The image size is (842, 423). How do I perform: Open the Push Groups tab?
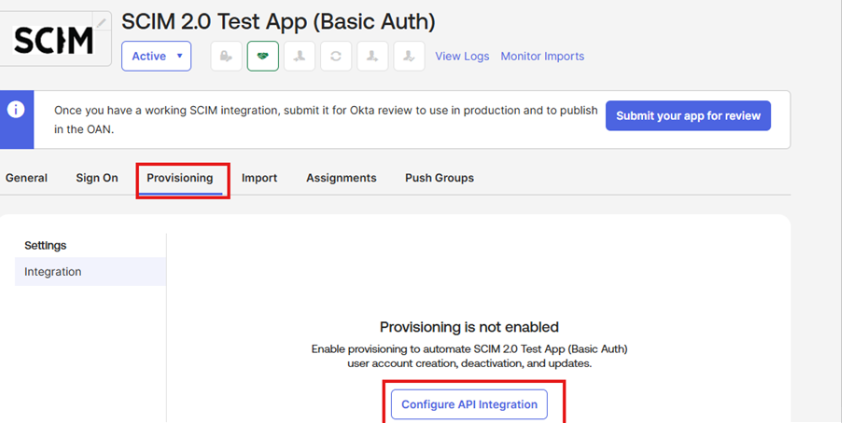pyautogui.click(x=439, y=178)
